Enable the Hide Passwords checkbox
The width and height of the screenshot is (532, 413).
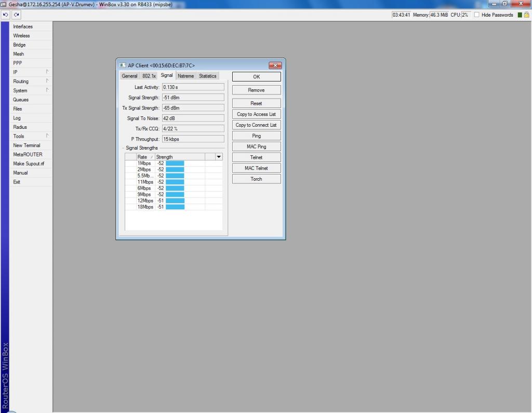pyautogui.click(x=476, y=15)
